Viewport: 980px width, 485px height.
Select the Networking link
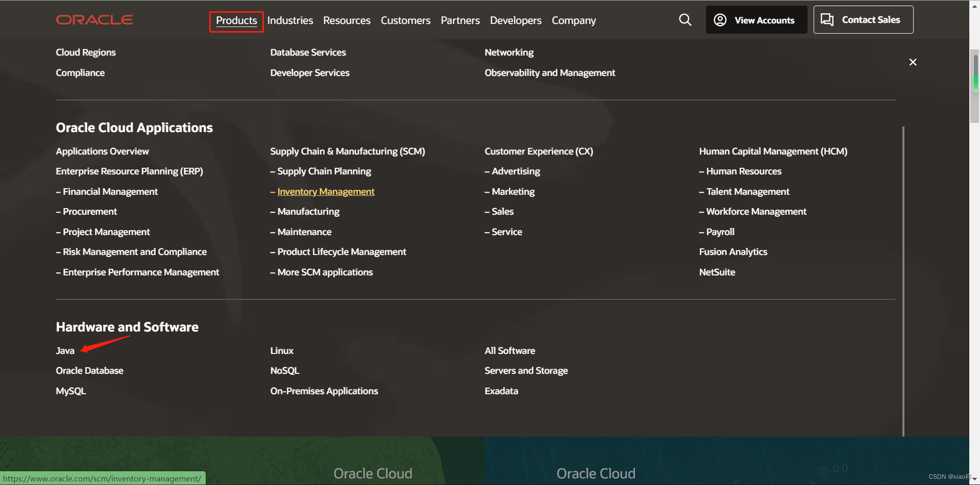pyautogui.click(x=509, y=53)
